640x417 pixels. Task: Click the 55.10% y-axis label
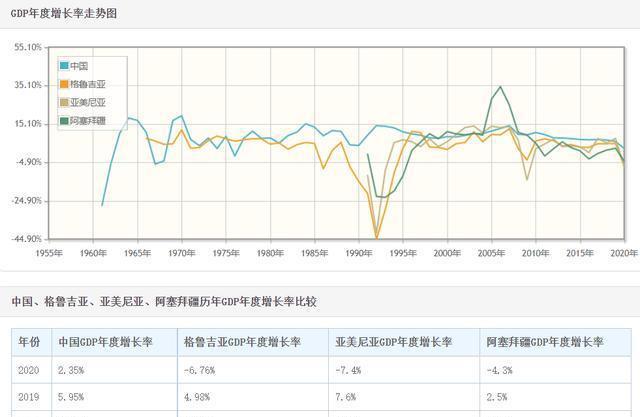click(x=28, y=47)
